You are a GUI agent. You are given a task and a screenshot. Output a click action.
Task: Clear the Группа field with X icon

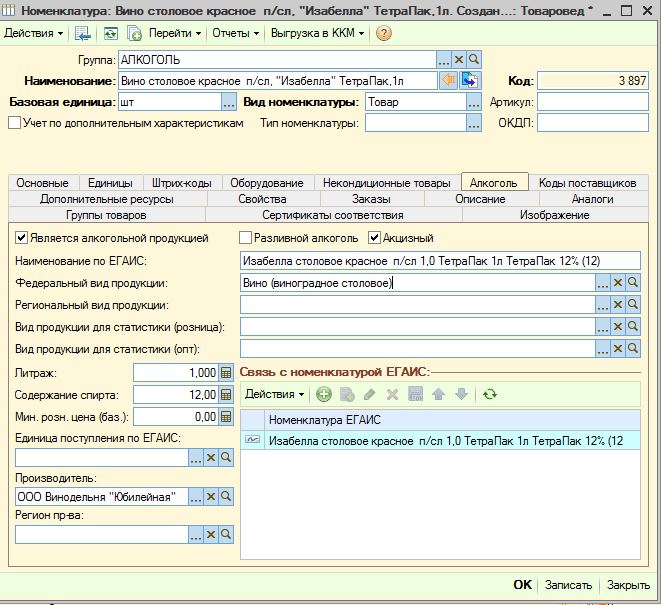(x=458, y=60)
